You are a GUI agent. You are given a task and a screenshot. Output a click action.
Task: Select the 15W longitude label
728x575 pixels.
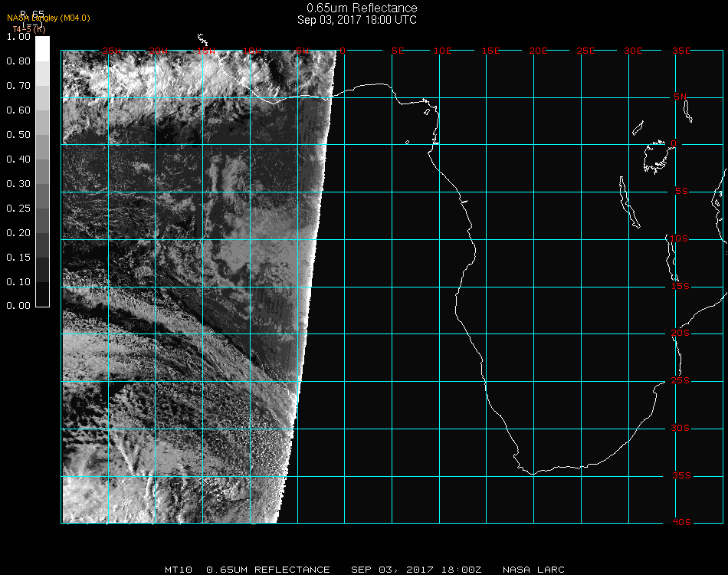tap(205, 51)
